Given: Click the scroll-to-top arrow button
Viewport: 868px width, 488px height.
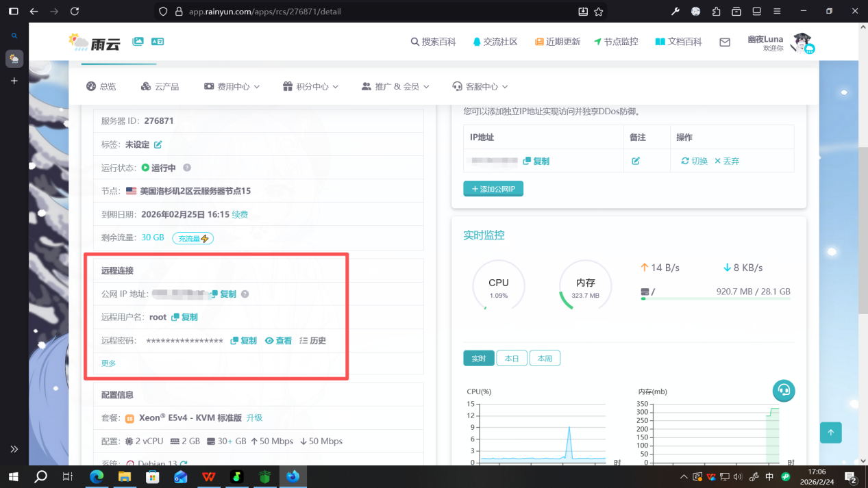Looking at the screenshot, I should (x=830, y=433).
